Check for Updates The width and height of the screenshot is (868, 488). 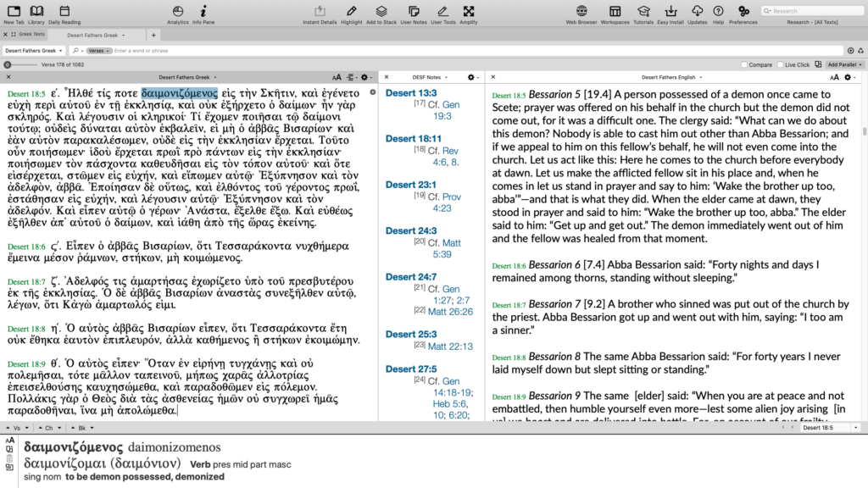pyautogui.click(x=697, y=14)
